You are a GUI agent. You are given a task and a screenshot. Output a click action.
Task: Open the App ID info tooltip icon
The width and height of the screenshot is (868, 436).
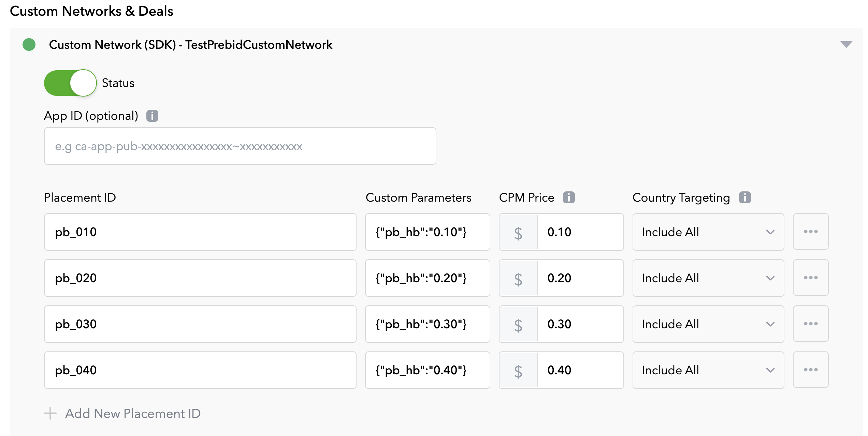point(153,116)
